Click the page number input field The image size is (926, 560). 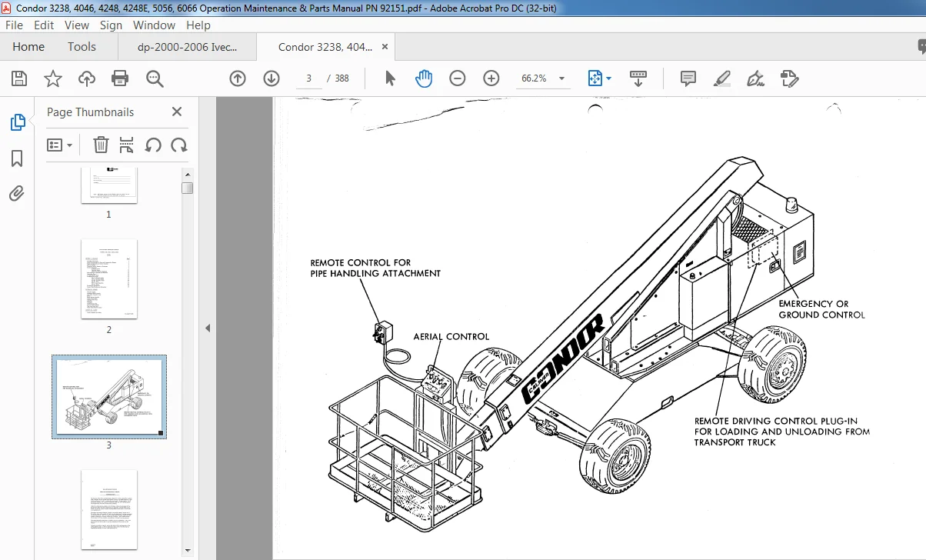308,78
